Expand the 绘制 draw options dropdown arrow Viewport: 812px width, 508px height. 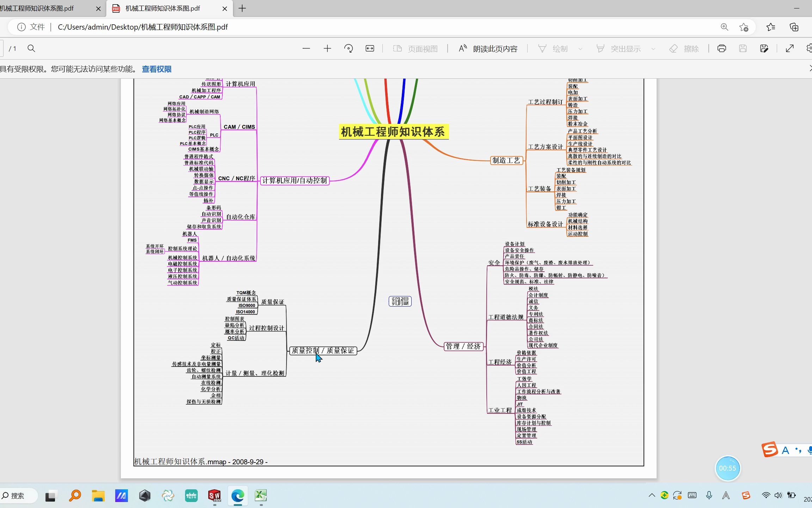click(x=580, y=49)
